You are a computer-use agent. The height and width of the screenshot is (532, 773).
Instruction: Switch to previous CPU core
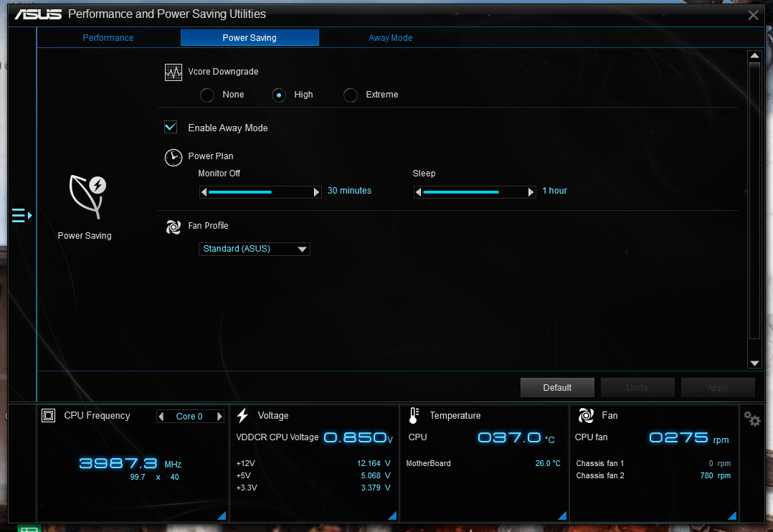(x=161, y=417)
